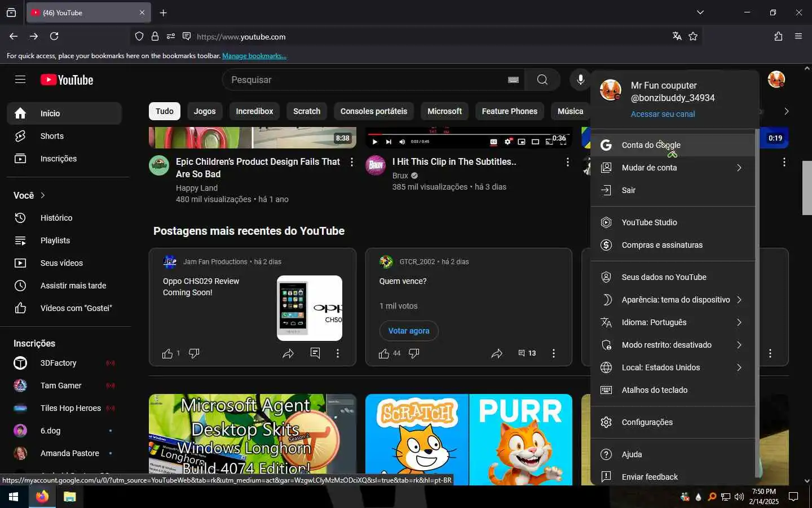The height and width of the screenshot is (508, 812).
Task: Expand Idioma: Português submenu
Action: [x=672, y=322]
